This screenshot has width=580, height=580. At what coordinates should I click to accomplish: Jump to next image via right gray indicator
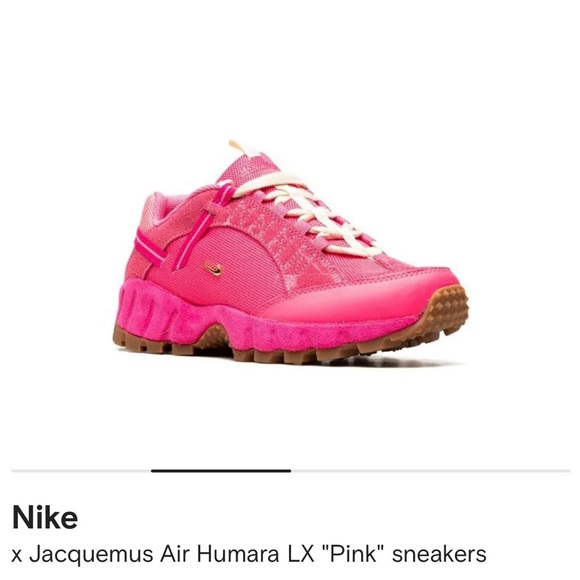coord(431,471)
